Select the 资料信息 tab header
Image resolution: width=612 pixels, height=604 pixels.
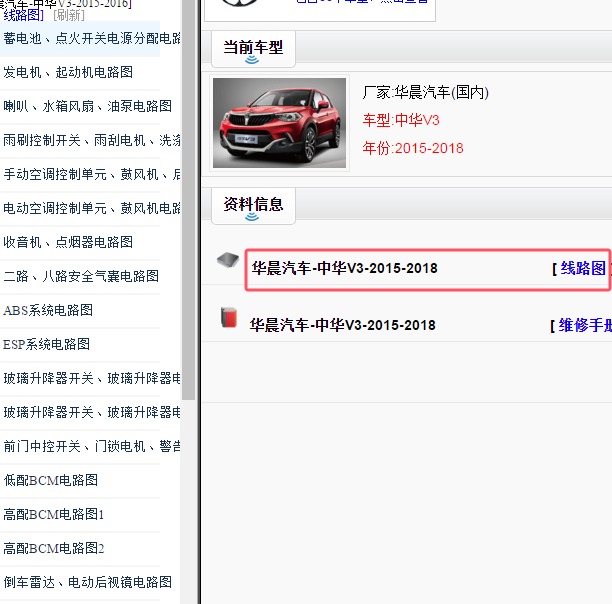(x=253, y=206)
